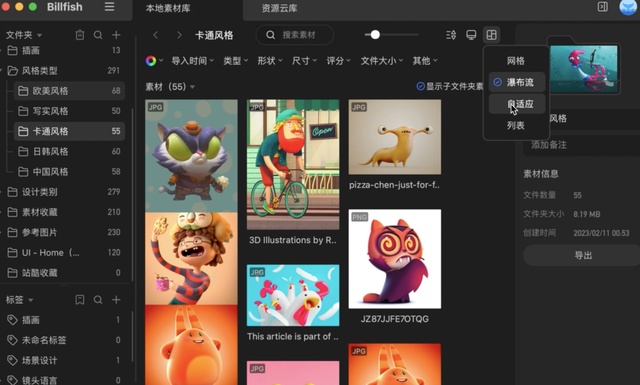Select the 日韩风格 folder
Viewport: 640px width, 385px height.
click(x=69, y=151)
